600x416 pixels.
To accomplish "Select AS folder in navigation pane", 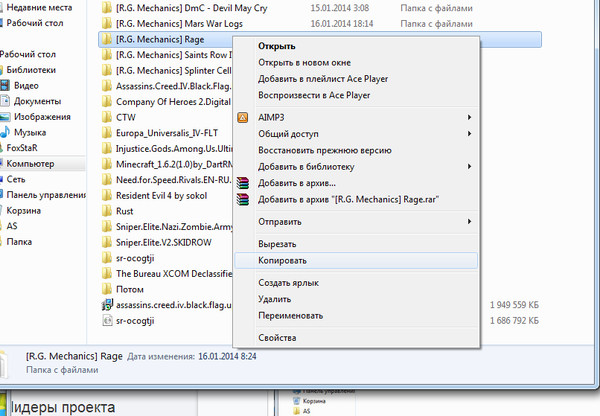I will [x=12, y=226].
